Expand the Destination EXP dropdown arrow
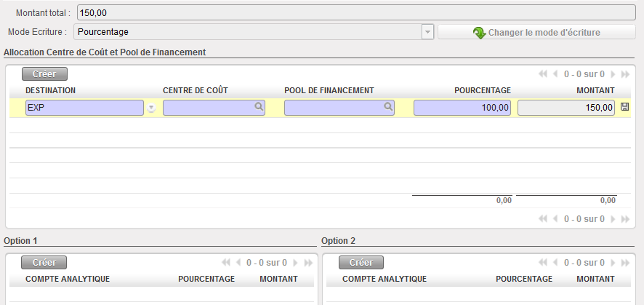 pyautogui.click(x=151, y=108)
